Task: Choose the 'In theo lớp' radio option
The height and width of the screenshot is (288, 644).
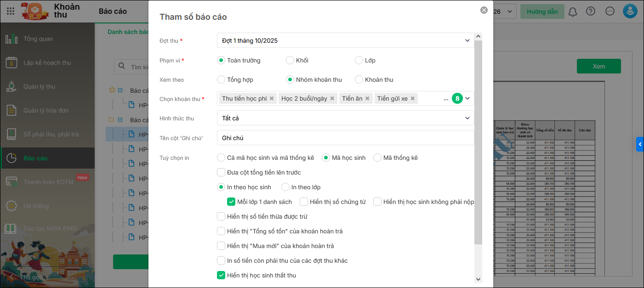Action: click(x=285, y=187)
